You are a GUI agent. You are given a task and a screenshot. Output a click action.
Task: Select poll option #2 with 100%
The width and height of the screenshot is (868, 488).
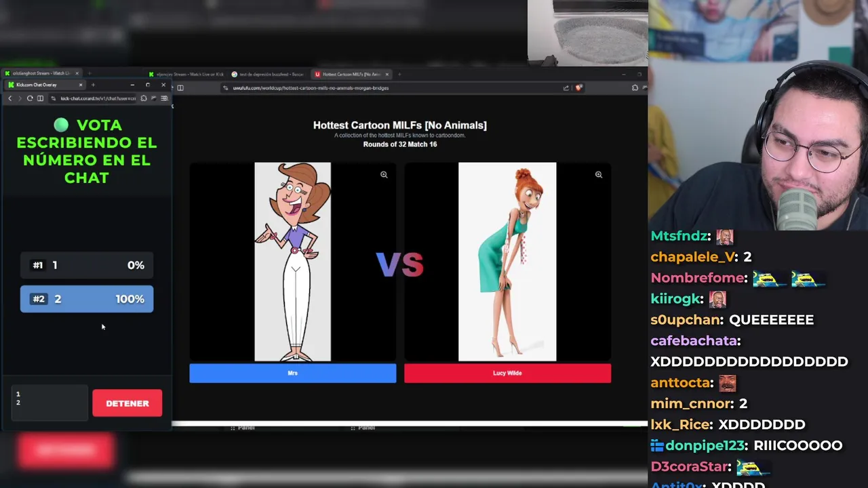pos(87,299)
